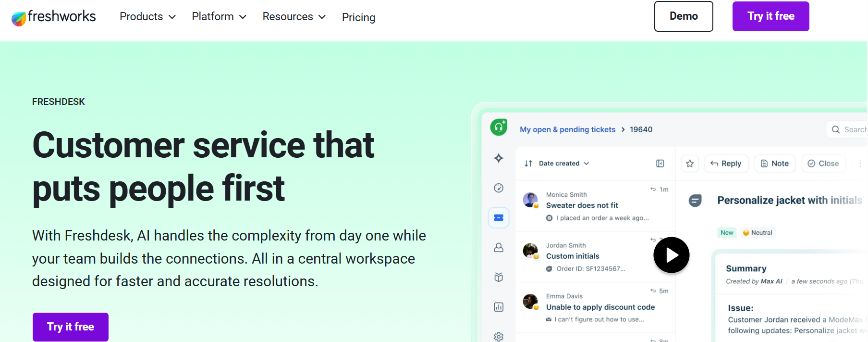868x342 pixels.
Task: Open the reports chart icon in sidebar
Action: [x=499, y=307]
